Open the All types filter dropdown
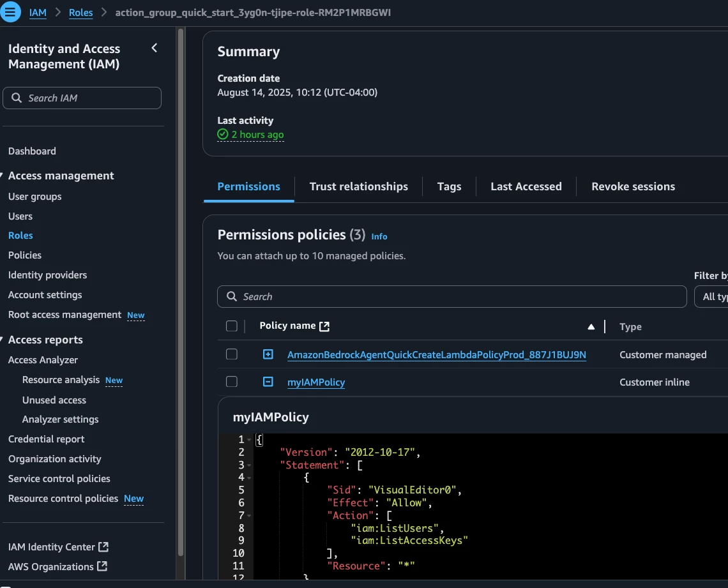The width and height of the screenshot is (728, 588). point(711,296)
